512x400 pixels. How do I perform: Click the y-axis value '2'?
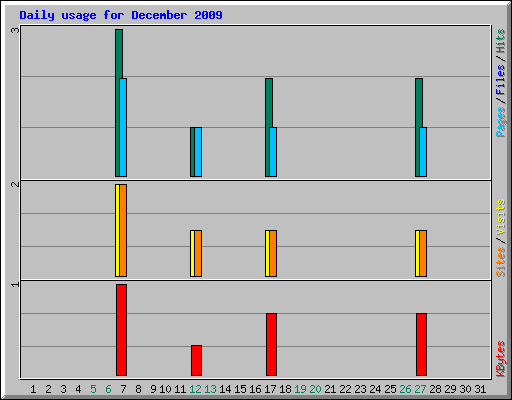pos(15,184)
